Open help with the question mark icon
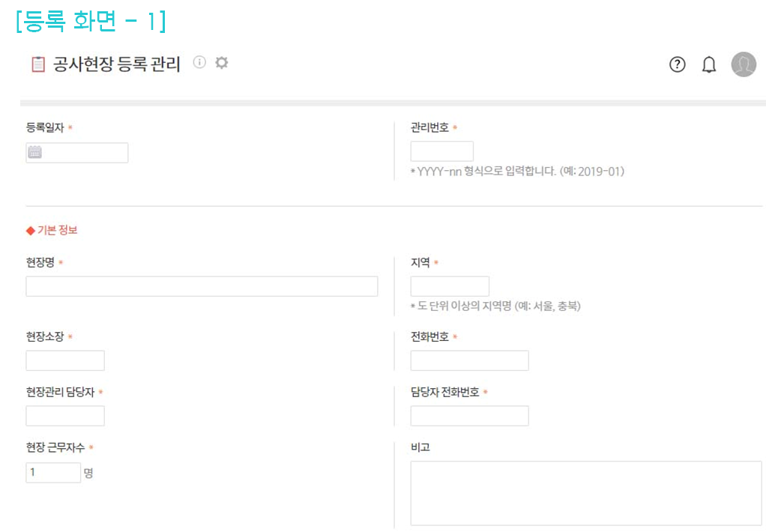 click(677, 65)
